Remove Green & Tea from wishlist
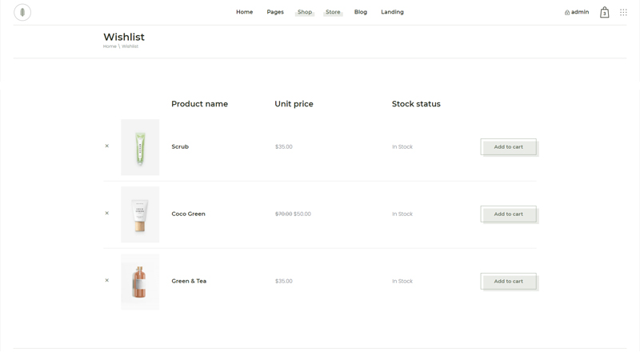 (x=107, y=281)
